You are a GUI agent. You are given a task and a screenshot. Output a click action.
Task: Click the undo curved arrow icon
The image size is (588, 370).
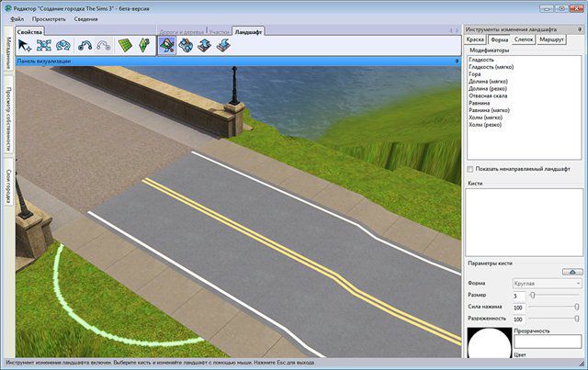85,45
